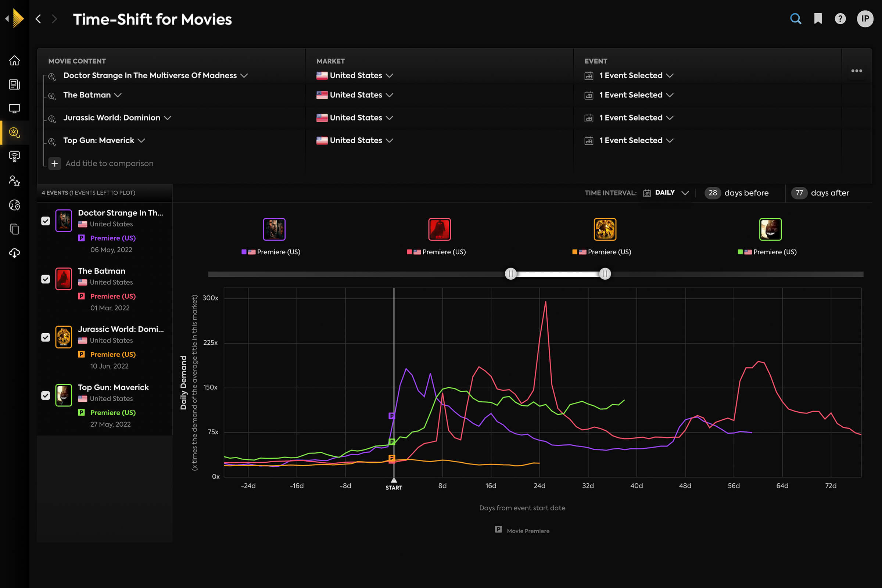Open the search icon in header
882x588 pixels.
[x=795, y=19]
